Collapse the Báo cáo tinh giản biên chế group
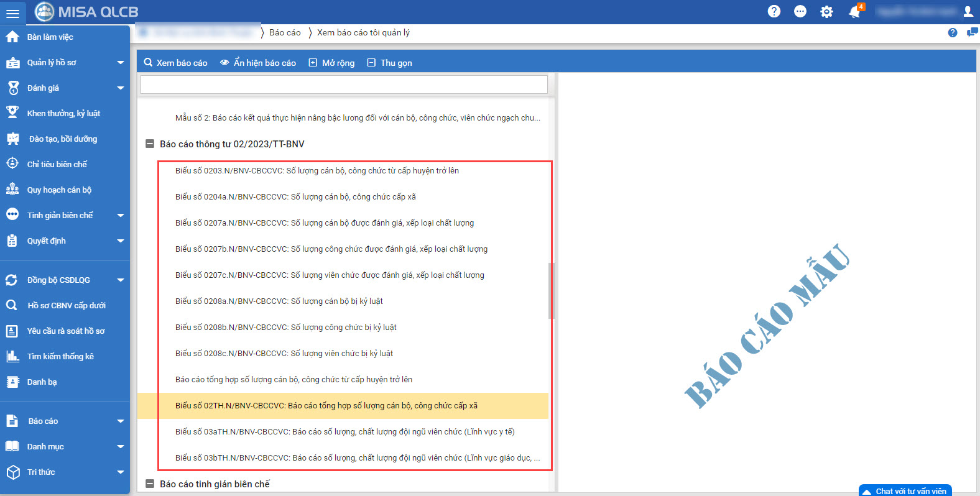The width and height of the screenshot is (980, 496). pos(149,484)
